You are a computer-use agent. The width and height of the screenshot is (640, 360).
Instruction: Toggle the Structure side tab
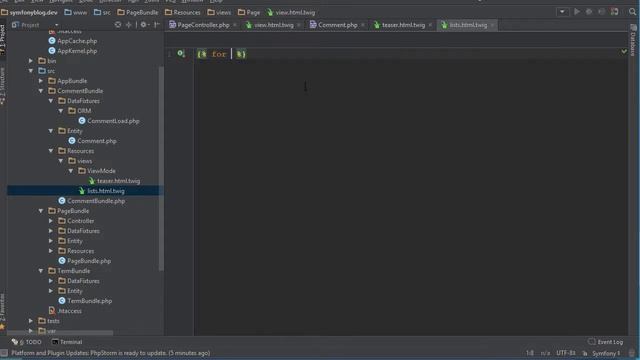(x=2, y=86)
